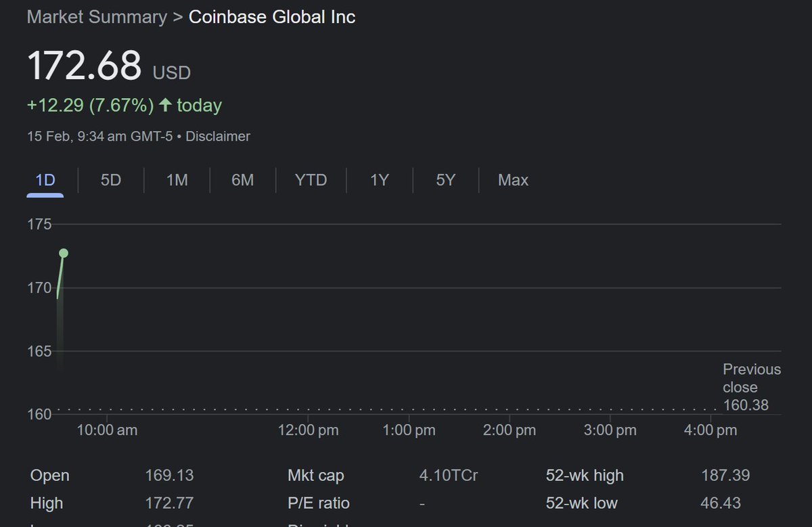Click the current price dot on the chart
812x527 pixels.
point(64,253)
